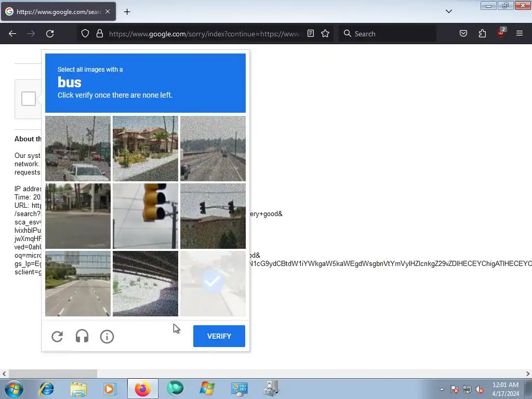Open network status tray icon
Viewport: 532px width, 399px height.
(x=467, y=389)
